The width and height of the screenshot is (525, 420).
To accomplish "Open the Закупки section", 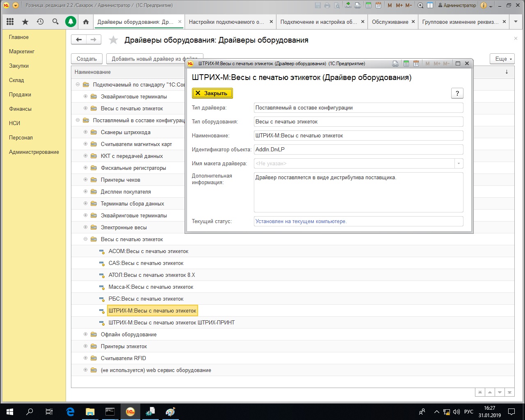I will point(19,66).
